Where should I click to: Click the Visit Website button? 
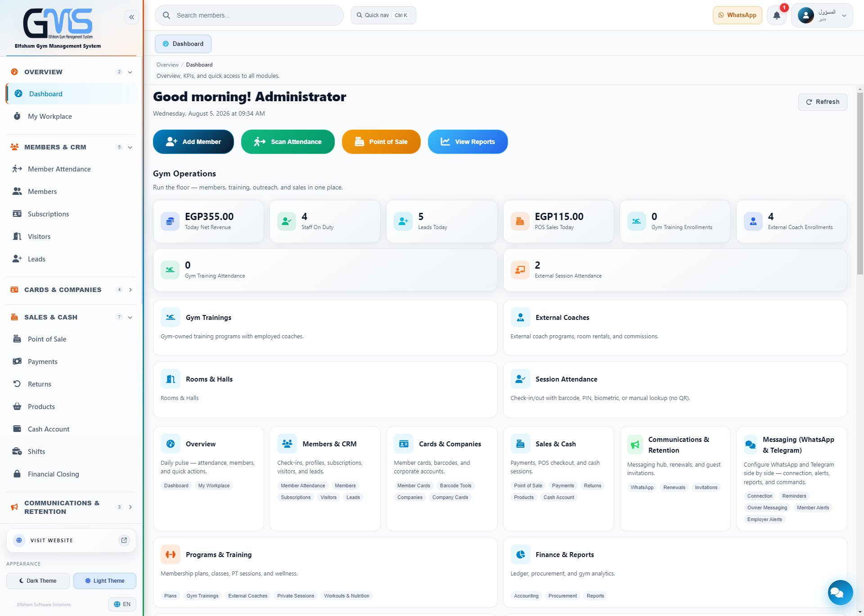point(71,540)
